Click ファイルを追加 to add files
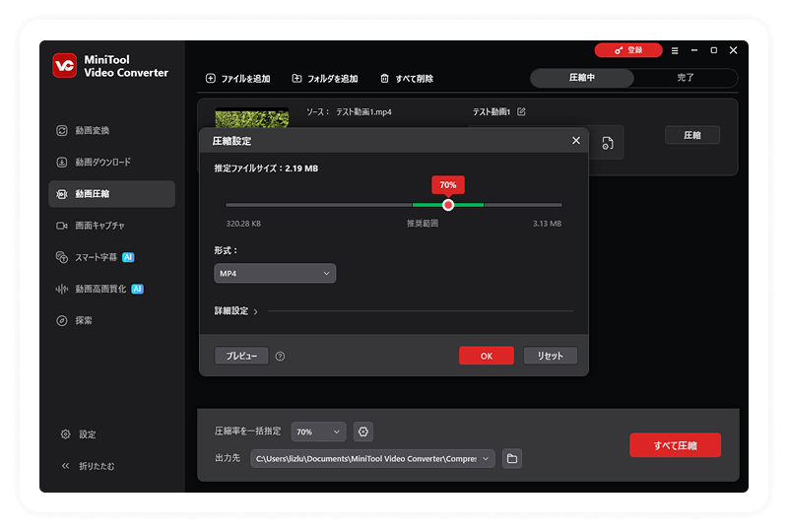788x532 pixels. [x=237, y=79]
